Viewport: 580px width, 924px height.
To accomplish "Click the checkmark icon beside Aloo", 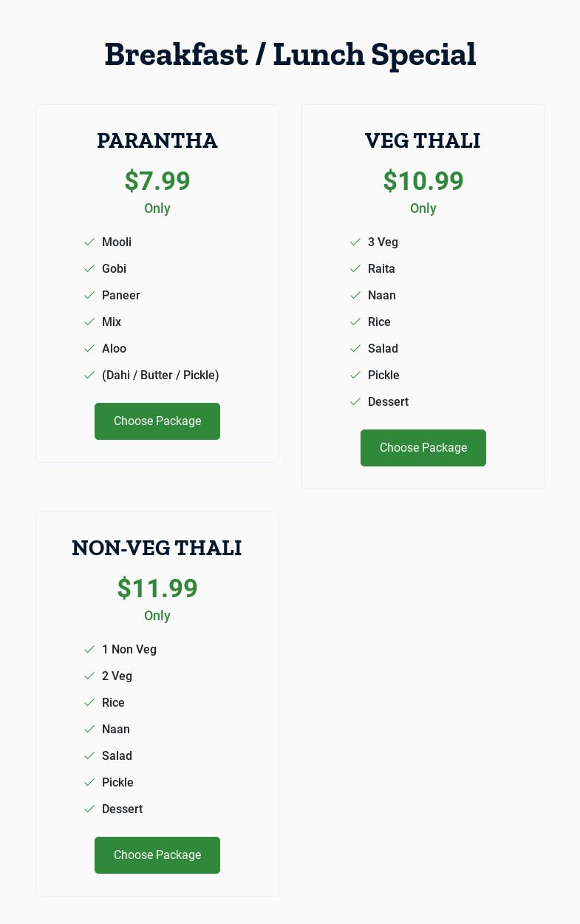I will pos(89,349).
